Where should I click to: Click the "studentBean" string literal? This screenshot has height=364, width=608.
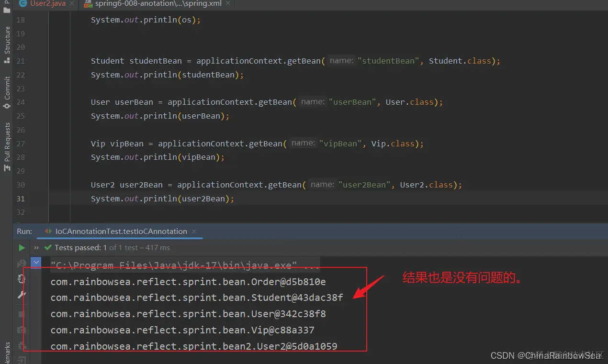click(388, 61)
